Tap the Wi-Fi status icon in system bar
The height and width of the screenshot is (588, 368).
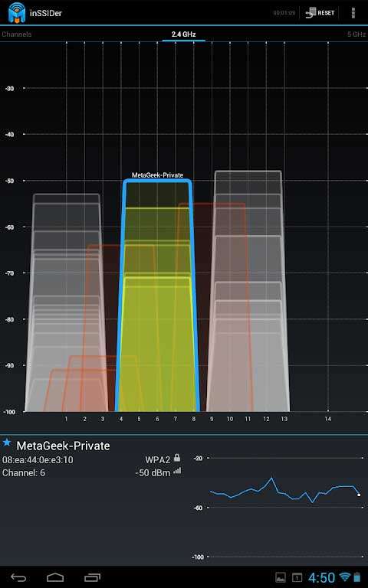tap(344, 577)
